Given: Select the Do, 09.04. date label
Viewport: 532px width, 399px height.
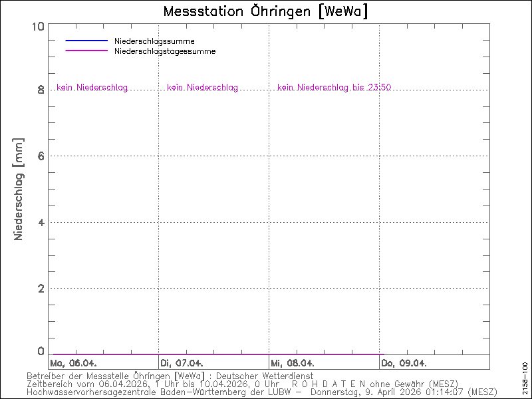Looking at the screenshot, I should coord(404,363).
